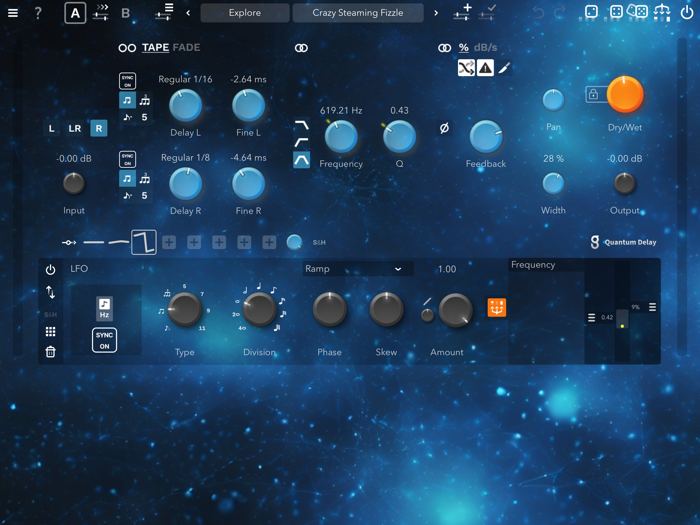700x525 pixels.
Task: Click the Width knob
Action: [553, 183]
